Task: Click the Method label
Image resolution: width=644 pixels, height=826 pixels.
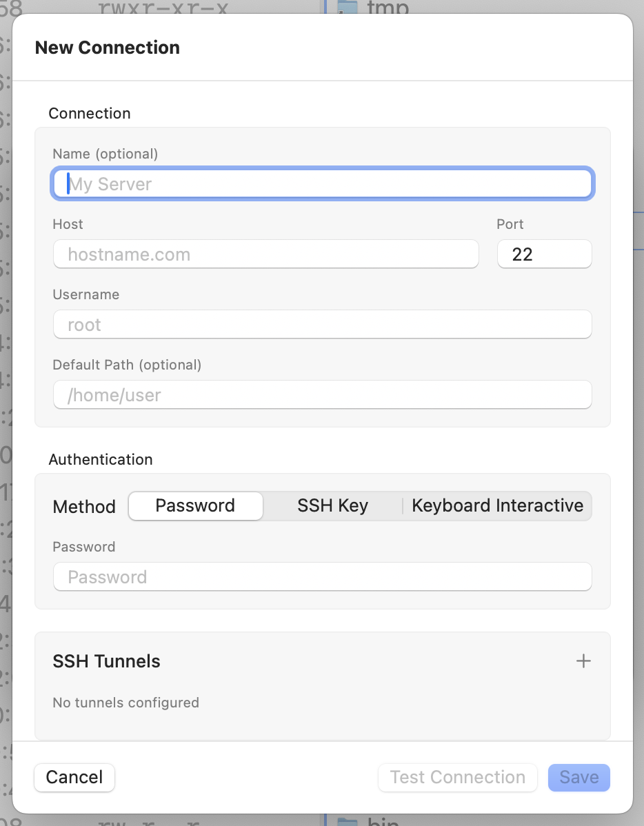Action: pos(84,507)
